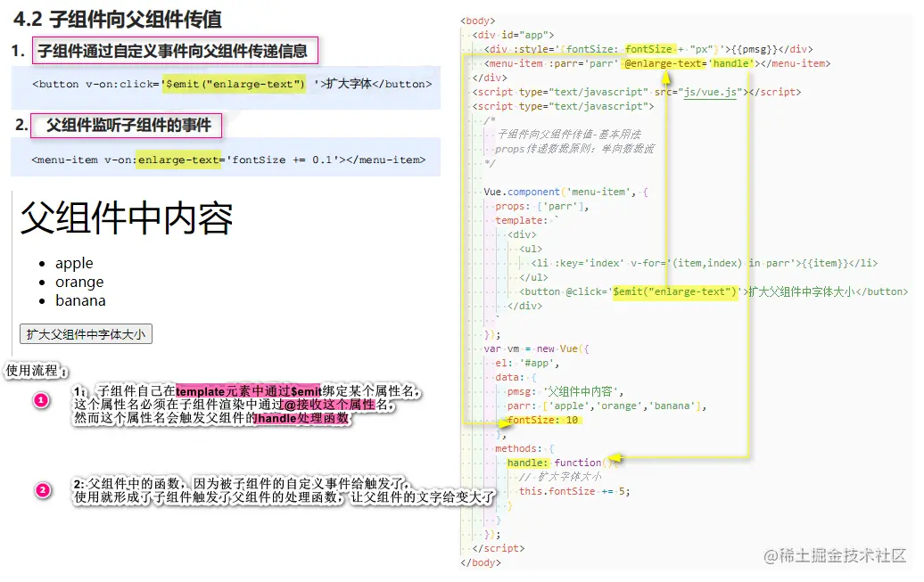Click the comment props传递数据原则

pos(574,149)
